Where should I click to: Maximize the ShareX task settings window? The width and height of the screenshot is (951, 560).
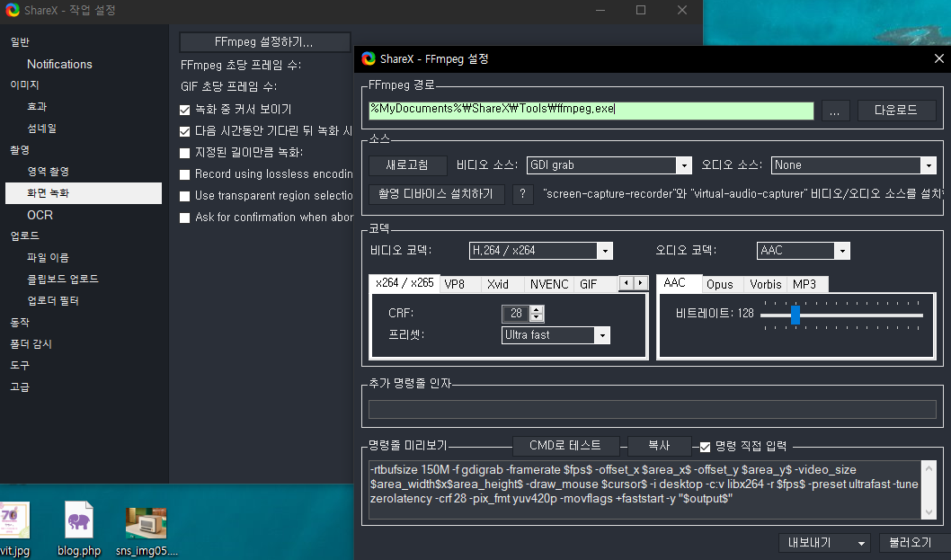click(641, 10)
